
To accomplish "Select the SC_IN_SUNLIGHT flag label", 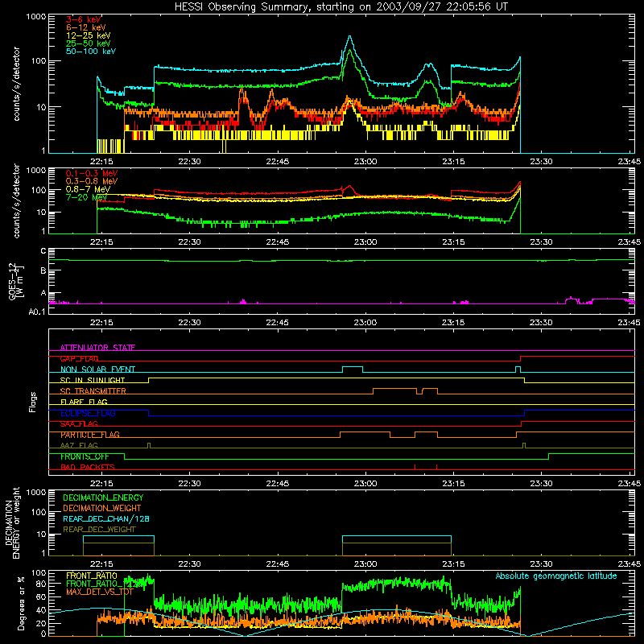I will pyautogui.click(x=93, y=380).
